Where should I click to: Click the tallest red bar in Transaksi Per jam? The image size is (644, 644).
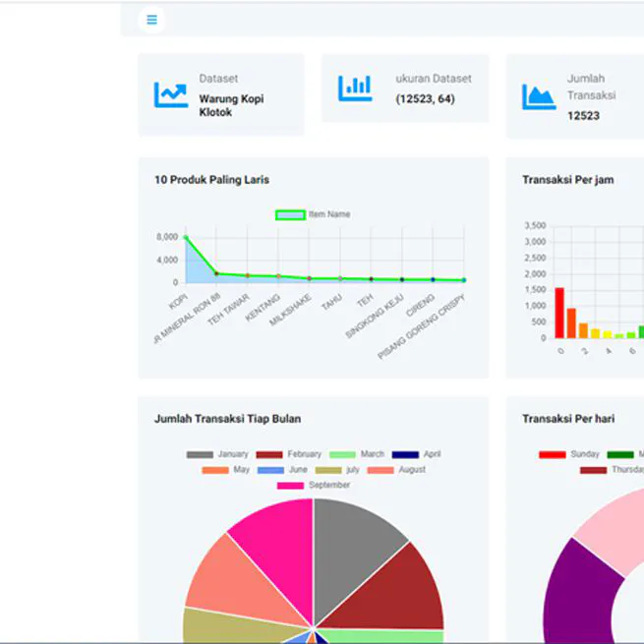coord(559,313)
